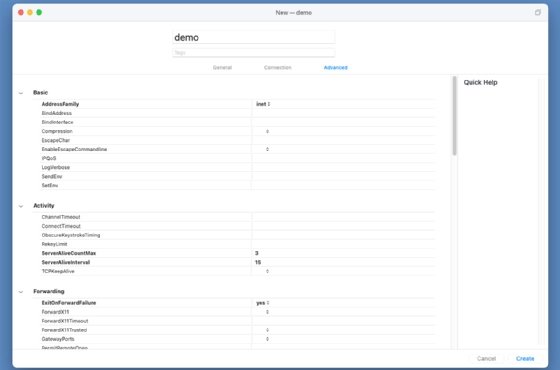Click the BindInterface value field
This screenshot has height=370, width=560.
343,122
